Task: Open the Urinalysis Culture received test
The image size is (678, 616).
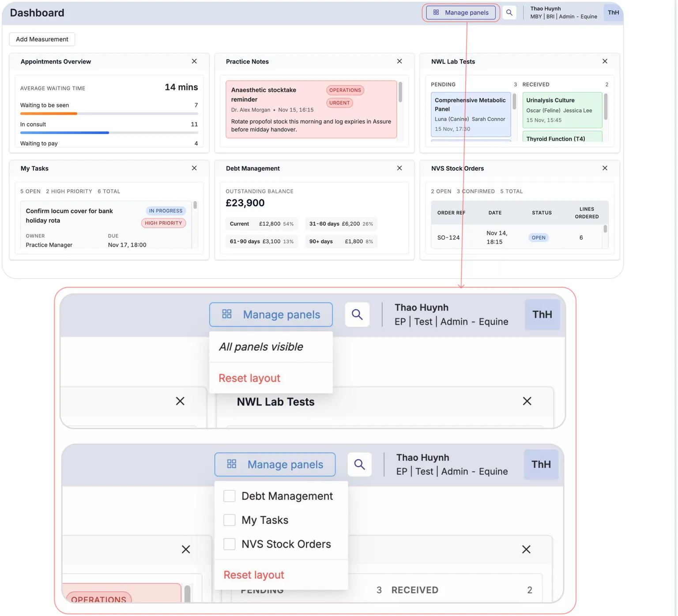Action: pos(562,110)
